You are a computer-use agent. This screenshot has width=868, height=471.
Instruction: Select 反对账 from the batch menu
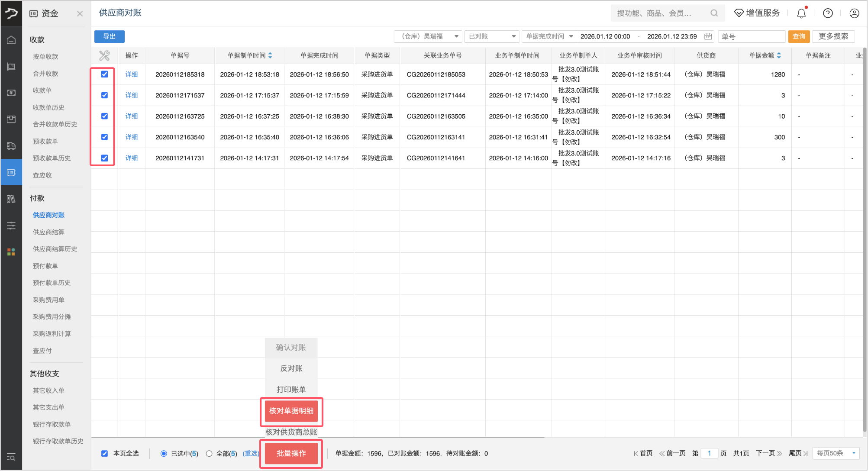[291, 368]
